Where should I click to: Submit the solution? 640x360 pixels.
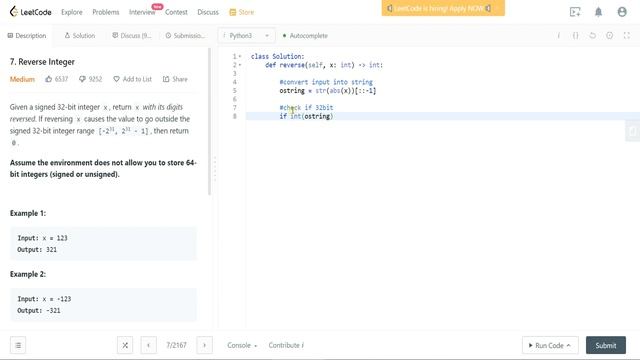pyautogui.click(x=606, y=345)
